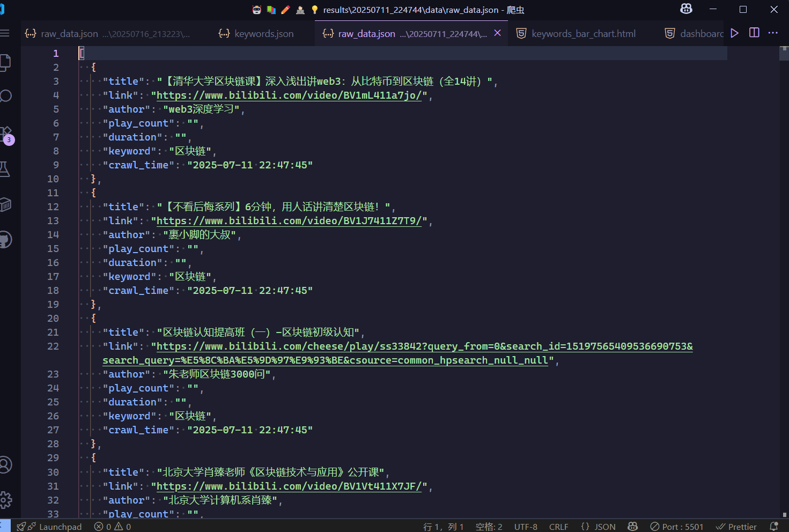Screen dimensions: 789x532
Task: Open the Search view in activity bar
Action: 5,97
